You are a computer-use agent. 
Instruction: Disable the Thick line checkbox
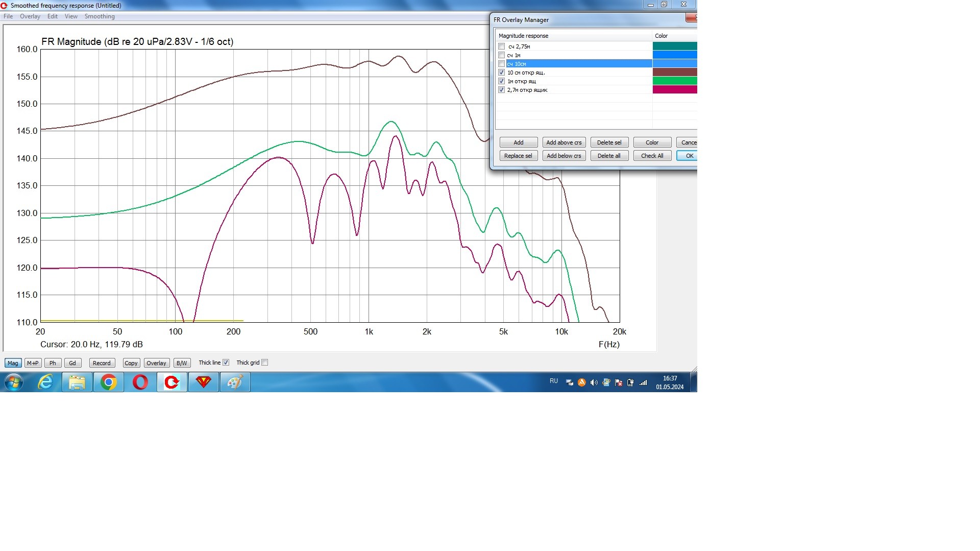(x=226, y=363)
